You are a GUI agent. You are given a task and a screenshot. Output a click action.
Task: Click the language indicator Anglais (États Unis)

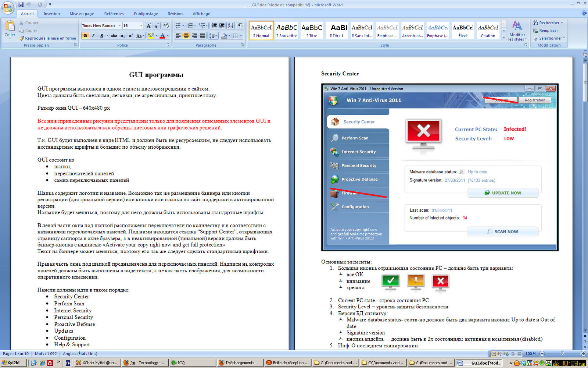(80, 354)
